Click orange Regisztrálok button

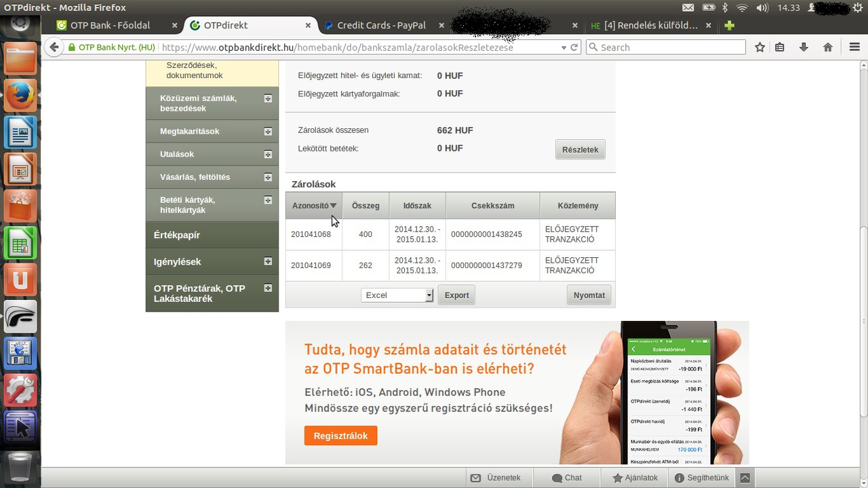(x=340, y=436)
